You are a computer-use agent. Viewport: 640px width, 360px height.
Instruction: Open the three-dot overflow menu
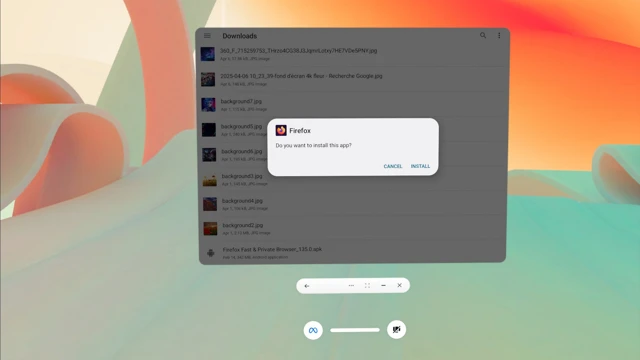[x=499, y=36]
